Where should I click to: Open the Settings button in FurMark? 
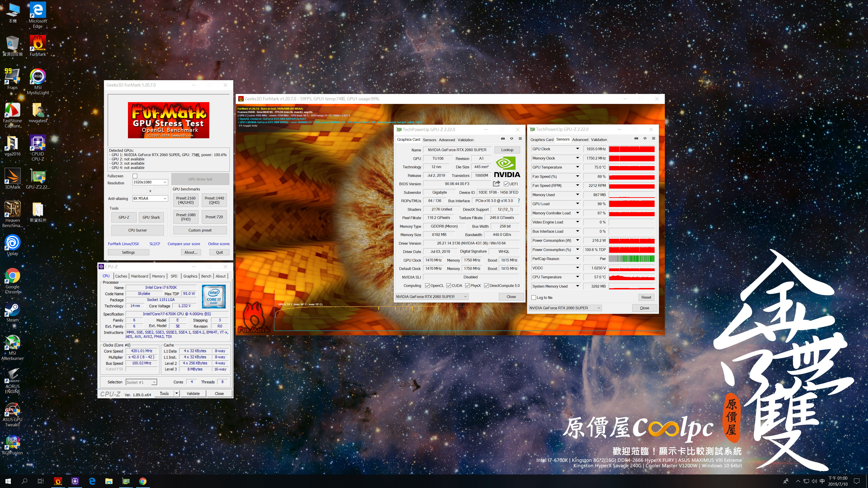pyautogui.click(x=128, y=252)
